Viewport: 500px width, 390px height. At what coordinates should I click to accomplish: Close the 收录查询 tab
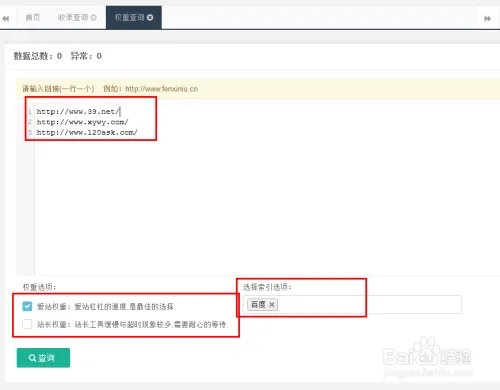click(94, 17)
